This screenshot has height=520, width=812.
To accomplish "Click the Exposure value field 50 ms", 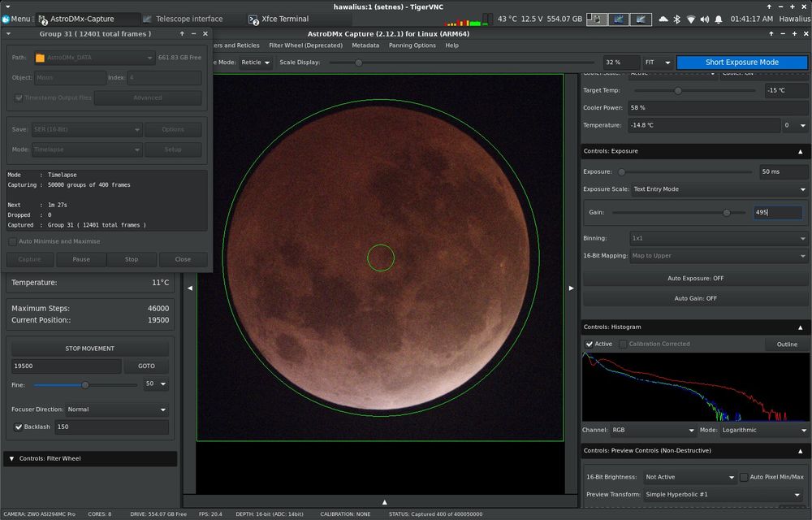I will pos(783,172).
